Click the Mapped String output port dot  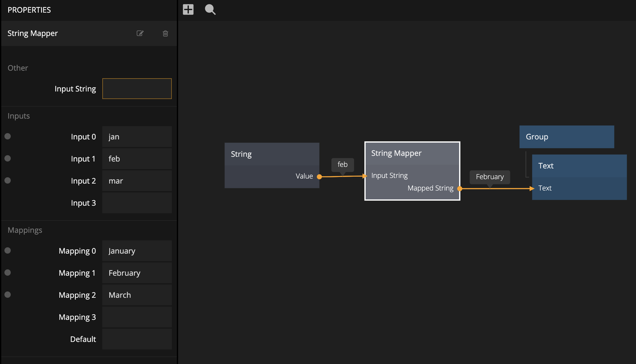460,189
